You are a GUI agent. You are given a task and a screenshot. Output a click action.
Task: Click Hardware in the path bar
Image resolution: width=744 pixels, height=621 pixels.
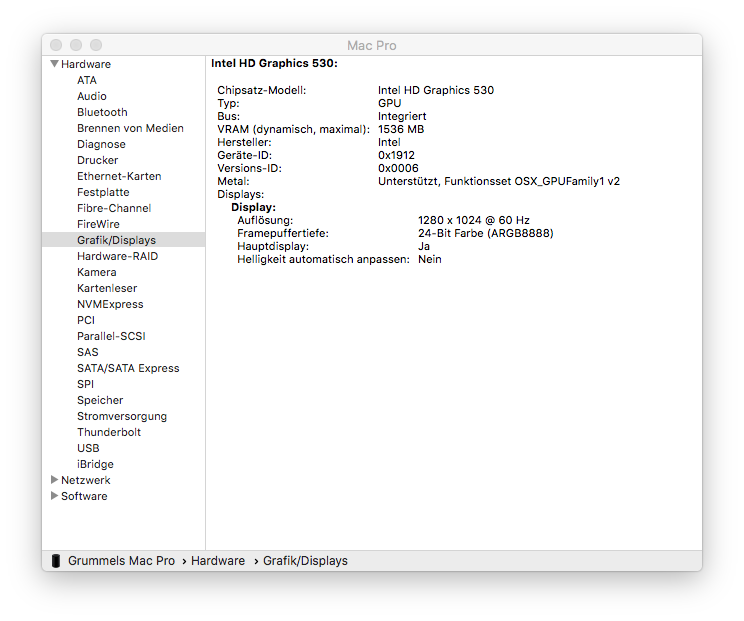pos(218,561)
